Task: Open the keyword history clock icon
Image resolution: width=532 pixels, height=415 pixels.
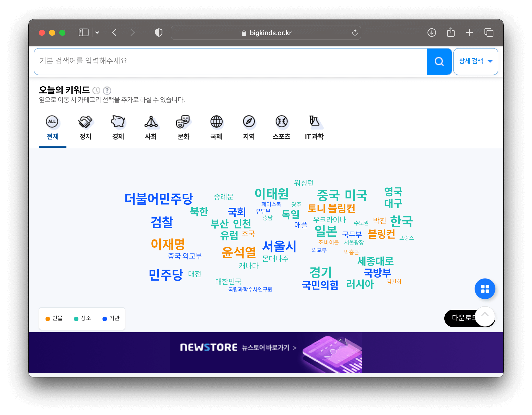Action: (x=96, y=90)
